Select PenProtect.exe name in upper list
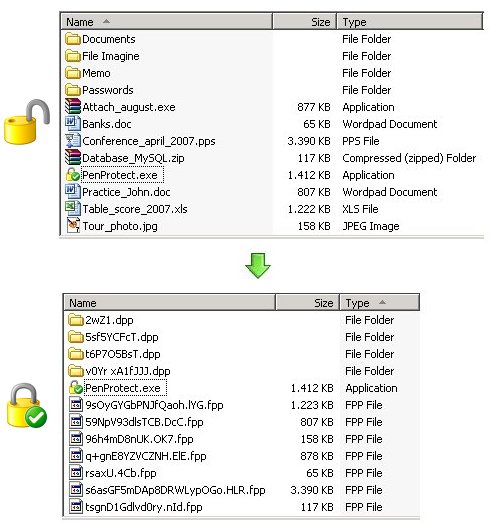 (120, 175)
